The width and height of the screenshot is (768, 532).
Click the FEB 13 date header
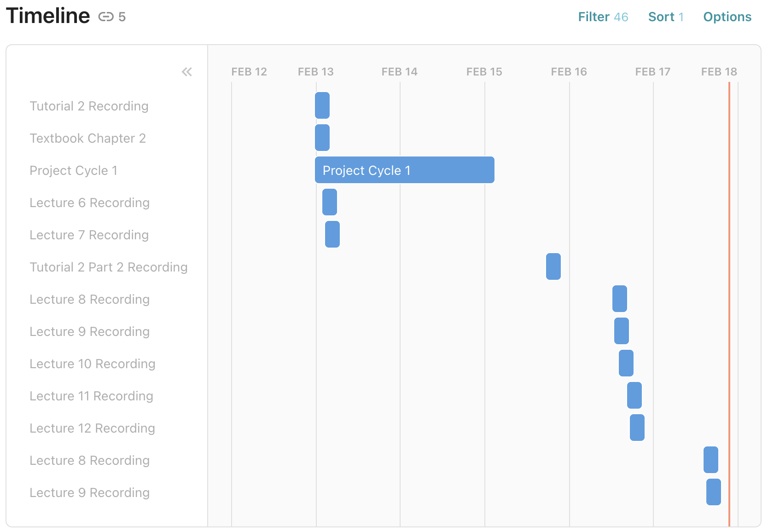click(x=315, y=72)
